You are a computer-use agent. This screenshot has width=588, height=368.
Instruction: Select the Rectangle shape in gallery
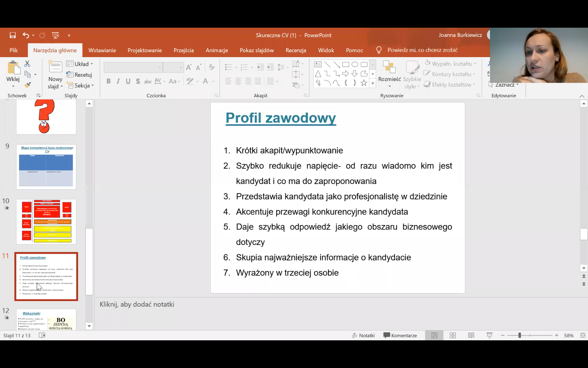[345, 64]
